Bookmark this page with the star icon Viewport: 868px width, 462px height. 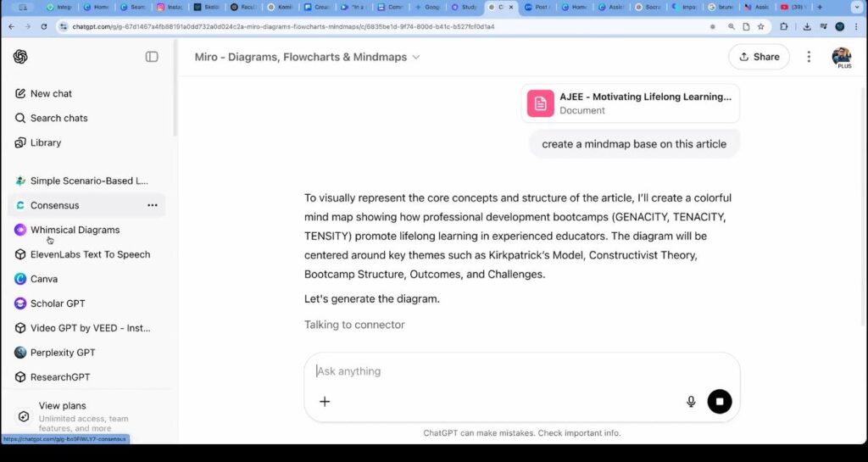[761, 26]
